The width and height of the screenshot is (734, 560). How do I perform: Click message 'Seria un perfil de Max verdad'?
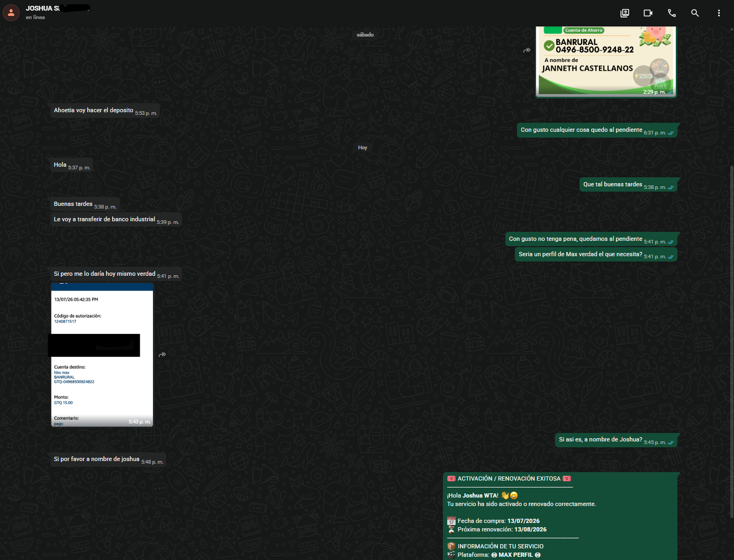point(596,255)
